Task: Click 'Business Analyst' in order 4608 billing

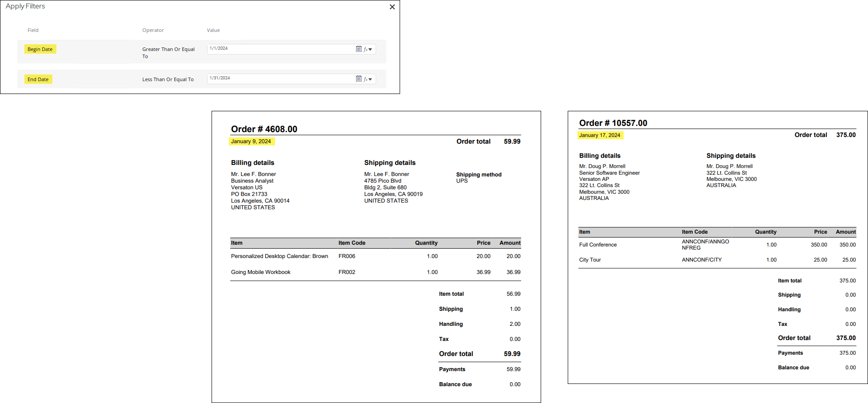Action: point(252,181)
